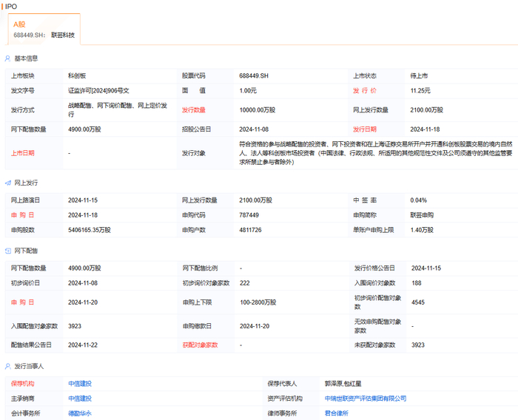
Task: Click the red 发行数量 label
Action: tap(194, 110)
